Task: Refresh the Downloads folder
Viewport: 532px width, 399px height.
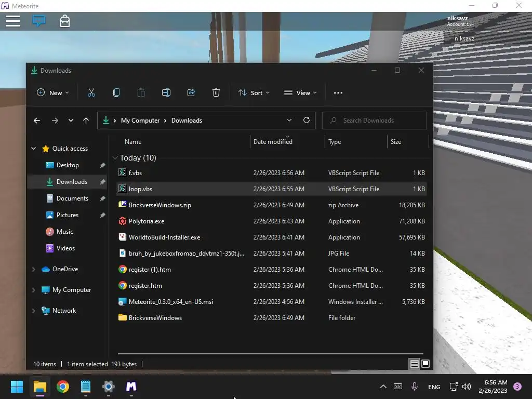Action: pos(307,120)
